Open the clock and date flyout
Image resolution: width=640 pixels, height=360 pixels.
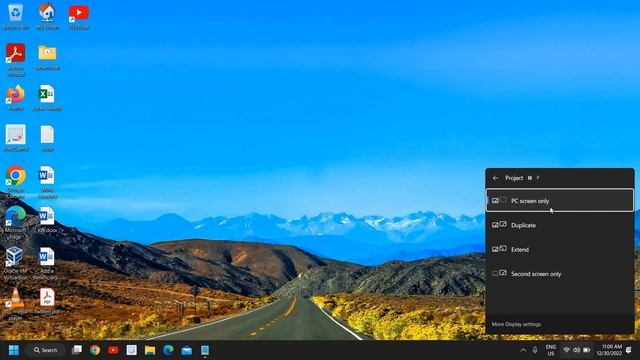pos(609,350)
